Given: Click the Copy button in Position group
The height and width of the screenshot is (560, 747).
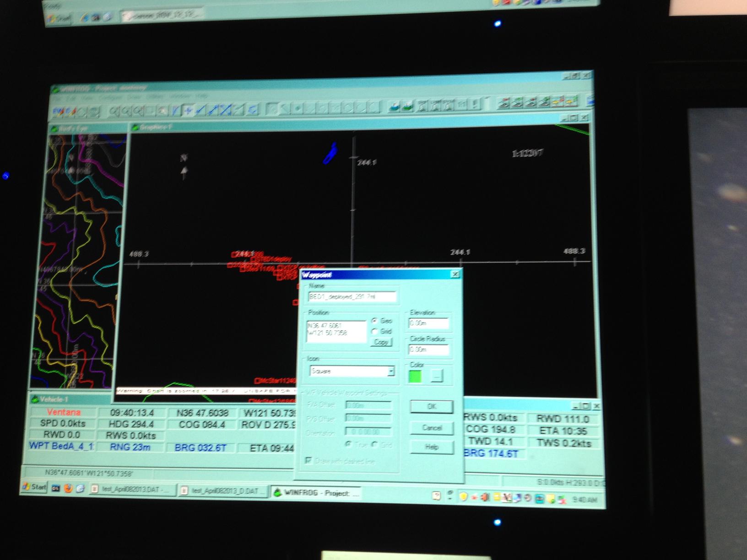Looking at the screenshot, I should coord(381,342).
